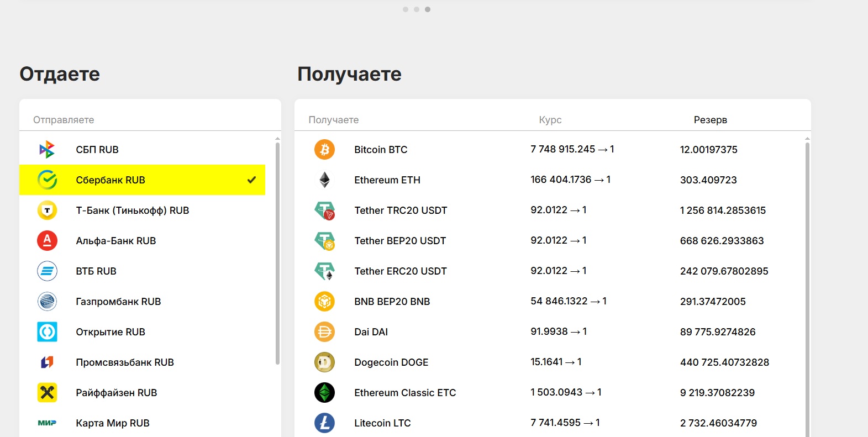868x437 pixels.
Task: Click the Ethereum ETH diamond icon
Action: point(324,180)
